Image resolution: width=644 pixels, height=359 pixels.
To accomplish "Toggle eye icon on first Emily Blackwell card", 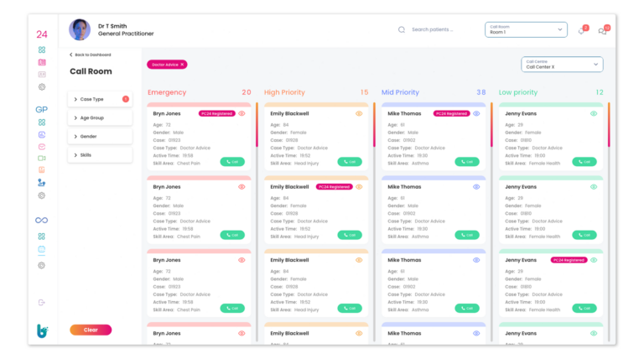I will pyautogui.click(x=359, y=113).
